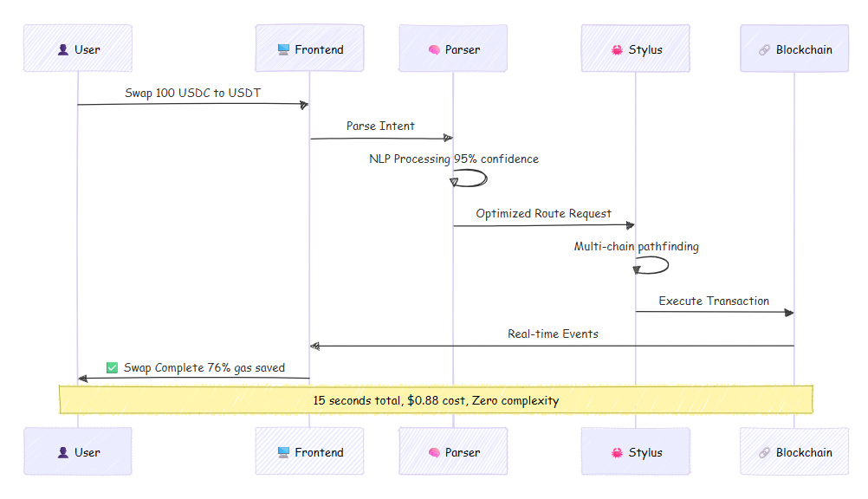Click the crab icon in bottom Stylus box
The height and width of the screenshot is (499, 868).
(617, 452)
